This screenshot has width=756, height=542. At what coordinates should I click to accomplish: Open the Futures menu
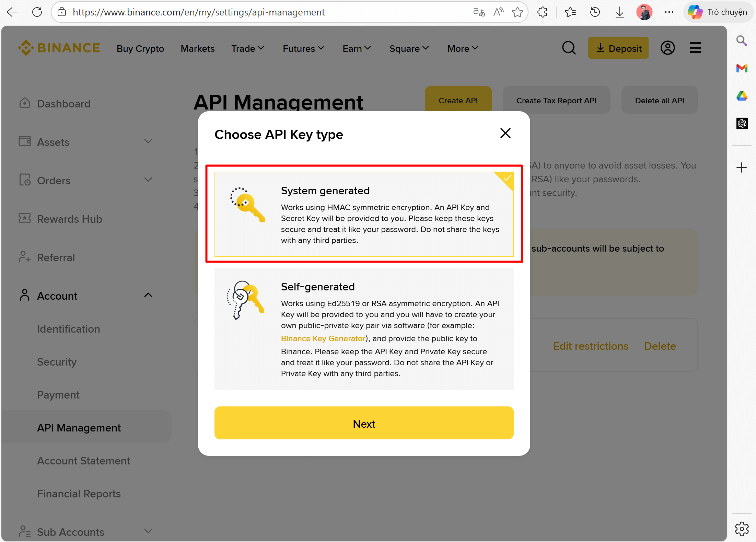click(303, 48)
